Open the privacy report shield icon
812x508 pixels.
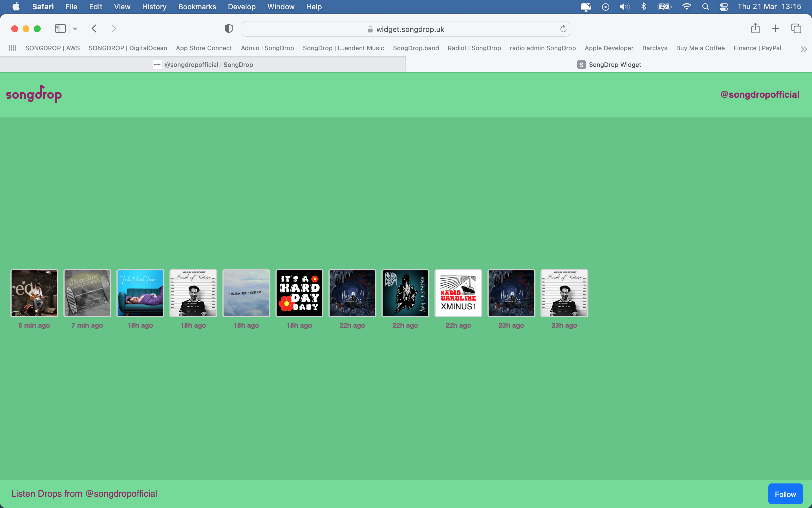point(228,29)
